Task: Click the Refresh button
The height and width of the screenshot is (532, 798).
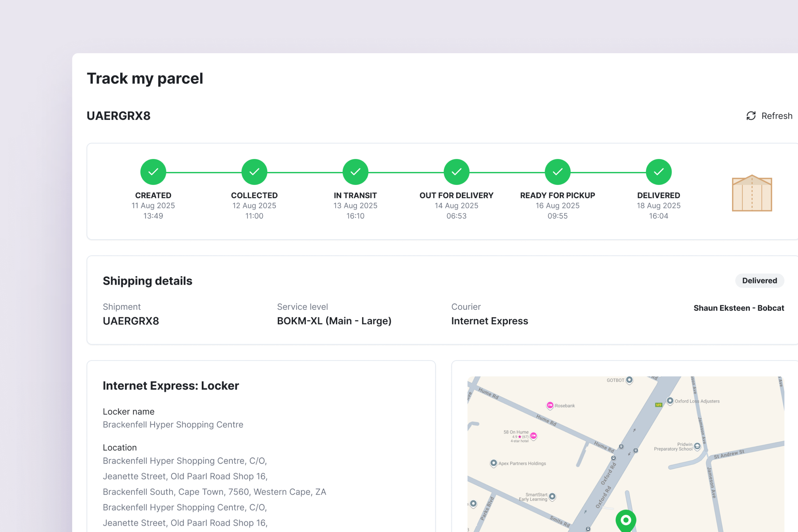Action: pos(769,116)
